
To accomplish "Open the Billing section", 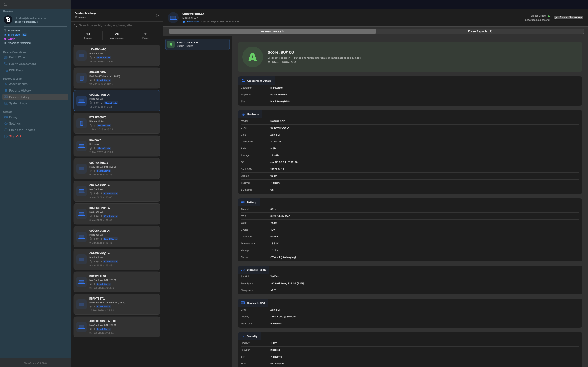I will coord(13,117).
